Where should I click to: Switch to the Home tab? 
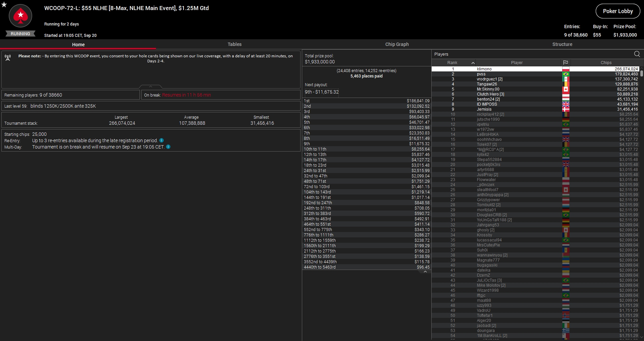[78, 45]
